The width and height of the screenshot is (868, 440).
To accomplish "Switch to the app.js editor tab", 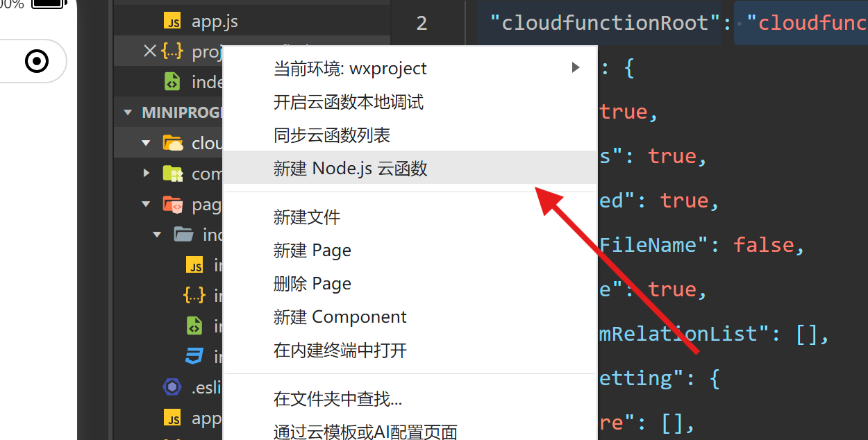I will pos(215,20).
